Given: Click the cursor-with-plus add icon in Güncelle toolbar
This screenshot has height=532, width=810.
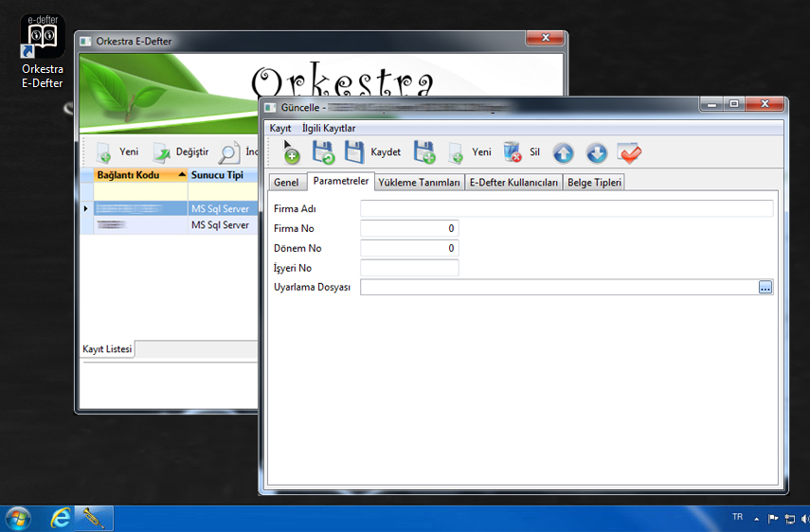Looking at the screenshot, I should click(x=292, y=152).
